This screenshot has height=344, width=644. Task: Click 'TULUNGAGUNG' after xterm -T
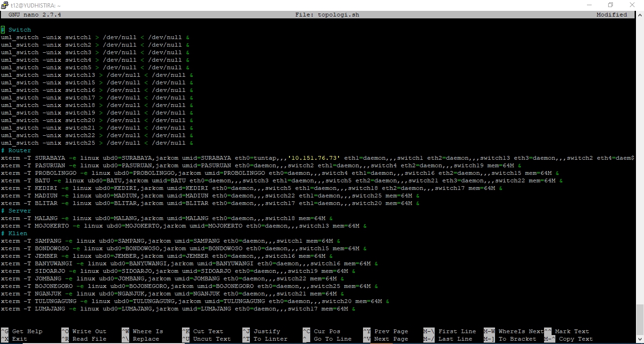point(56,301)
